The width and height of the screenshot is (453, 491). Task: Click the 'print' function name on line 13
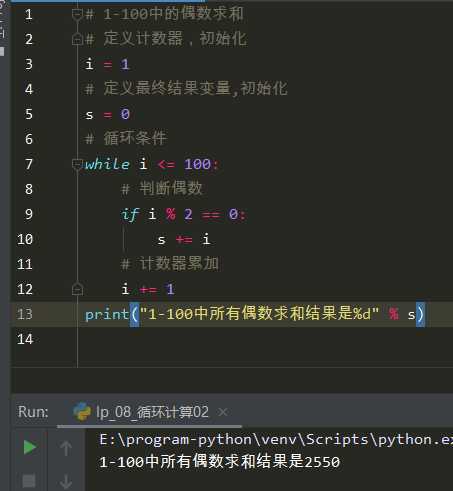107,314
